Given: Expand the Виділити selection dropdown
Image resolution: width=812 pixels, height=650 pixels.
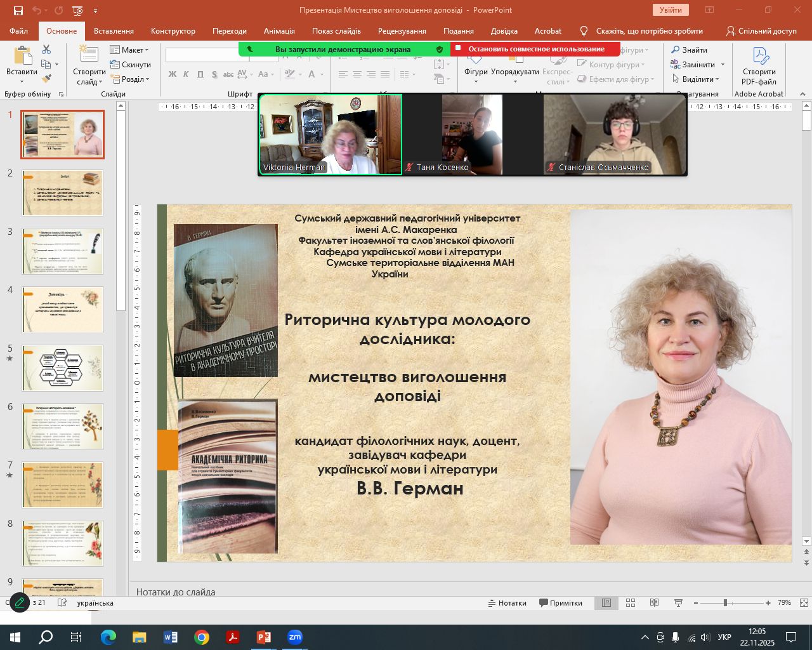Looking at the screenshot, I should tap(697, 79).
